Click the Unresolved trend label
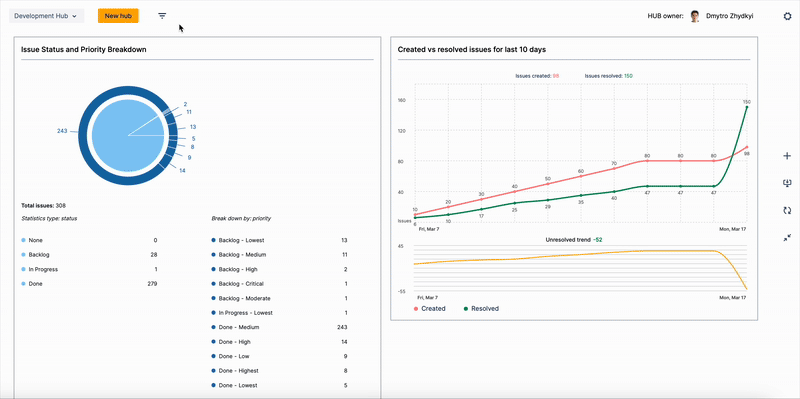The width and height of the screenshot is (800, 399). tap(573, 239)
